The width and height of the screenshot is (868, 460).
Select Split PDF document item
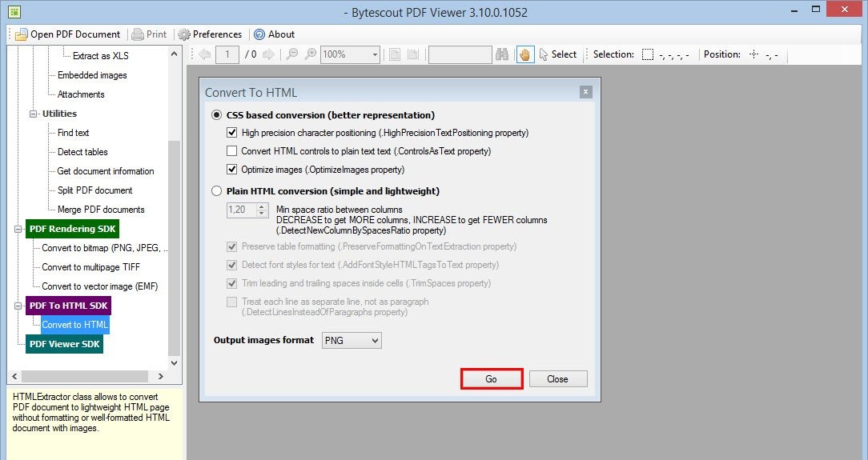(x=94, y=190)
